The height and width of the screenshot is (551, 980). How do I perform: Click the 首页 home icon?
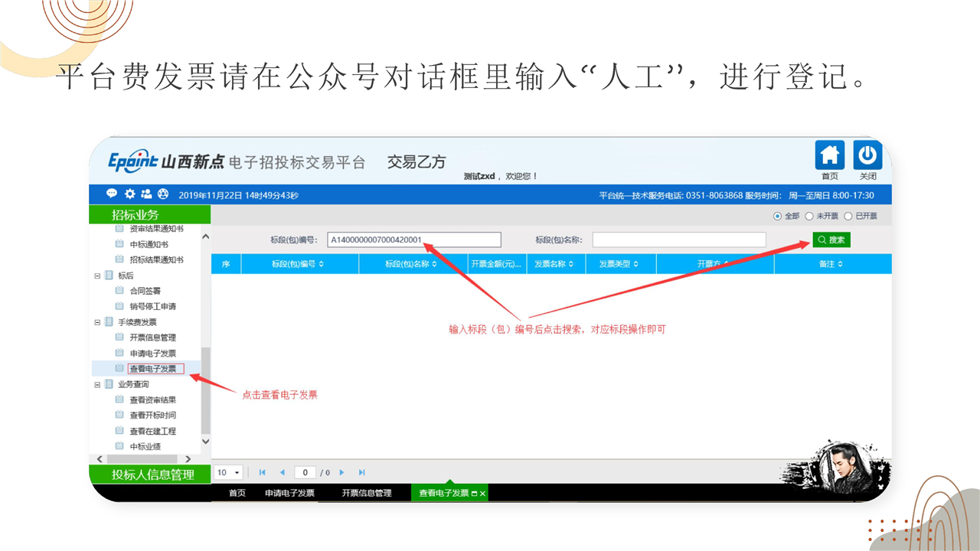(x=829, y=156)
